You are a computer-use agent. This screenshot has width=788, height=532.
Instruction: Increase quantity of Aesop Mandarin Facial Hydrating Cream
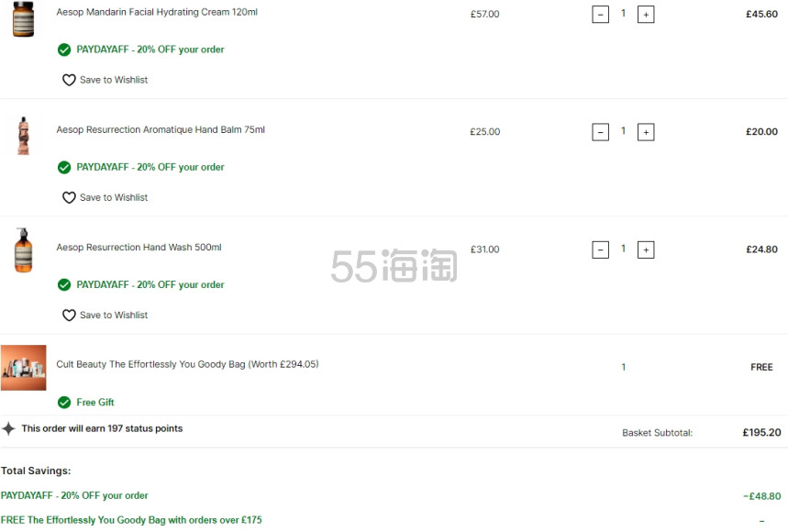pyautogui.click(x=646, y=15)
